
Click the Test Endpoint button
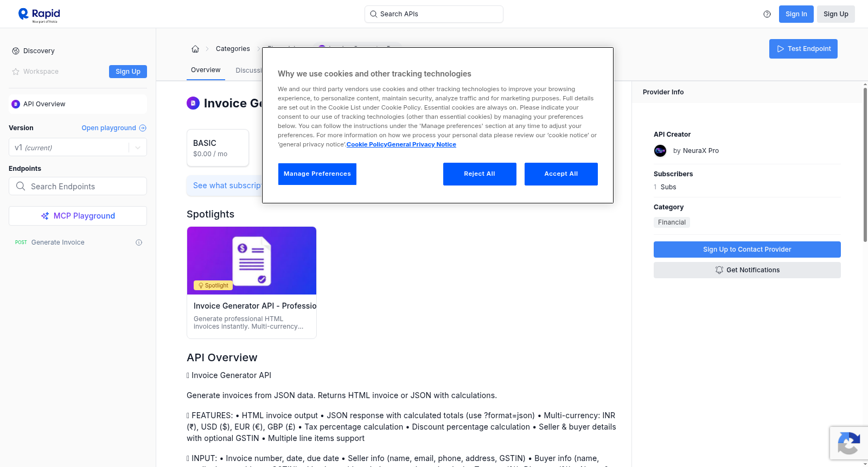pos(803,49)
